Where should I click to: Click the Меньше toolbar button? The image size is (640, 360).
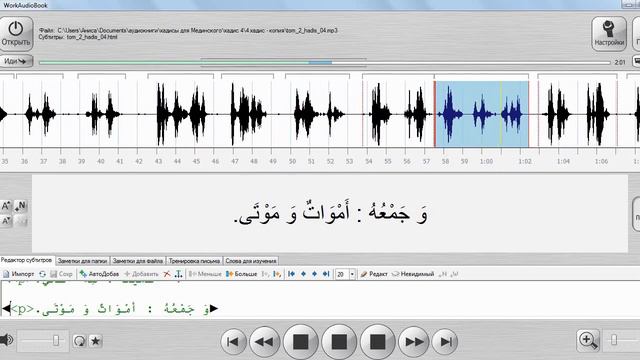click(x=204, y=274)
